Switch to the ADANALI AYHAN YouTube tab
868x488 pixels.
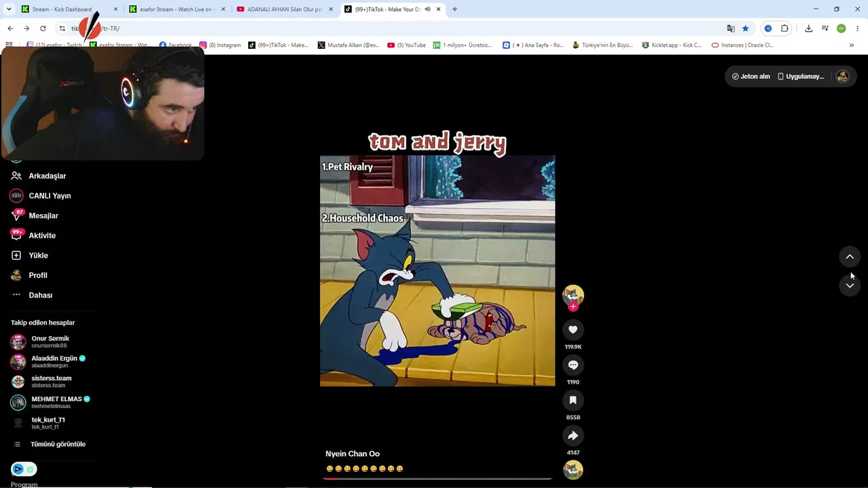283,9
